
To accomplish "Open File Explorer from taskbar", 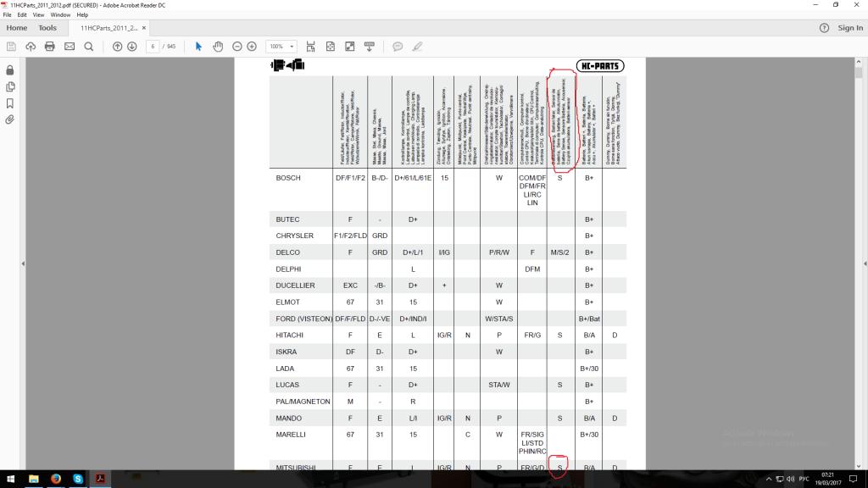I will pyautogui.click(x=34, y=479).
